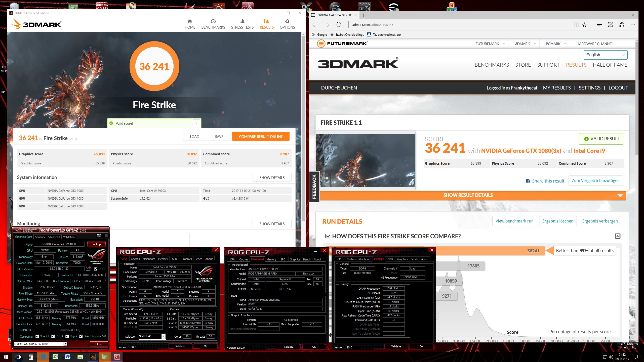644x362 pixels.
Task: Open Edge web note pen icon
Action: point(611,25)
